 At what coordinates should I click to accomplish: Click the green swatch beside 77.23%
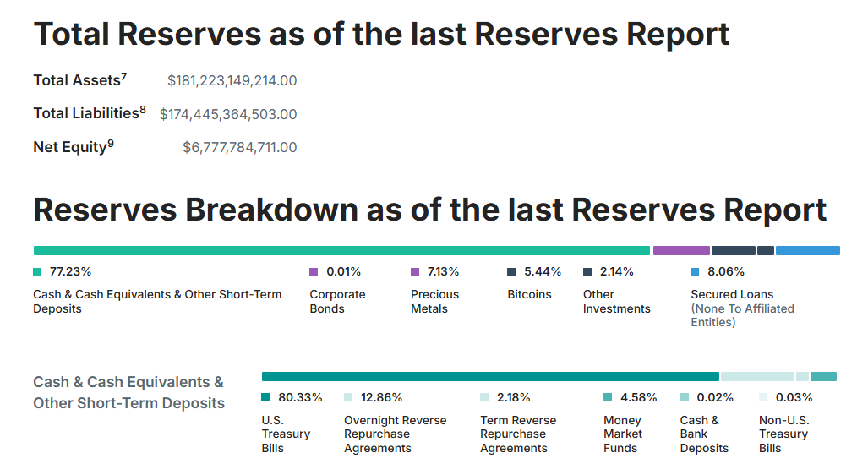pyautogui.click(x=37, y=272)
